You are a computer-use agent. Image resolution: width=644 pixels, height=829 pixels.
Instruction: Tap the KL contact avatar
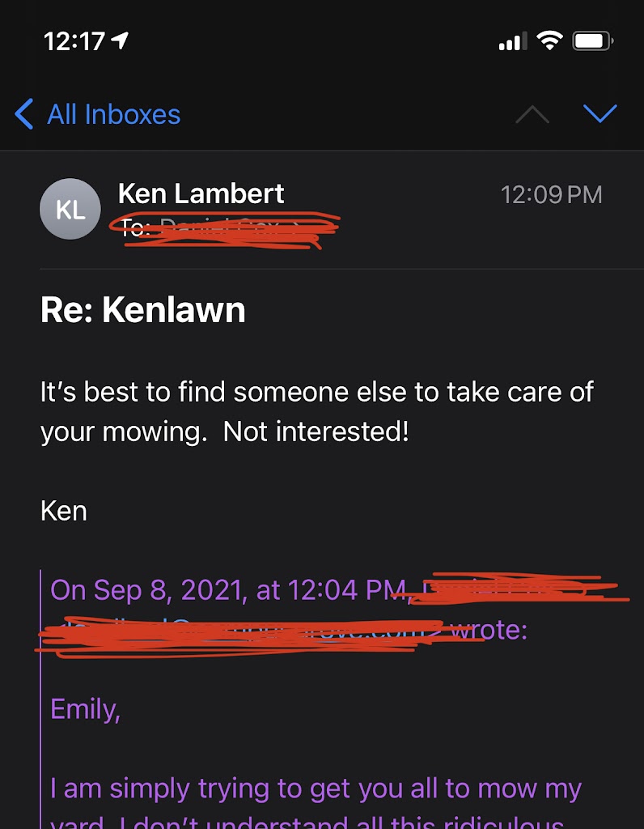coord(70,209)
